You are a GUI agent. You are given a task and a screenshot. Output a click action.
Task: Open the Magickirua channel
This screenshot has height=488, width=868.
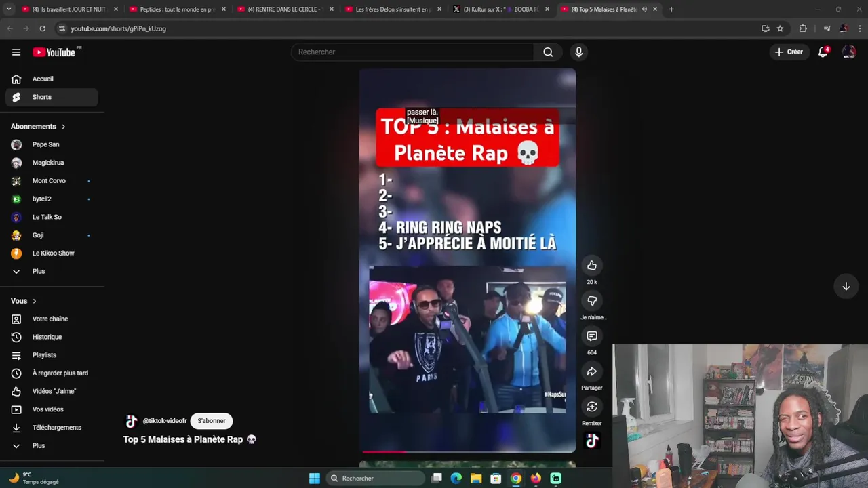coord(52,163)
